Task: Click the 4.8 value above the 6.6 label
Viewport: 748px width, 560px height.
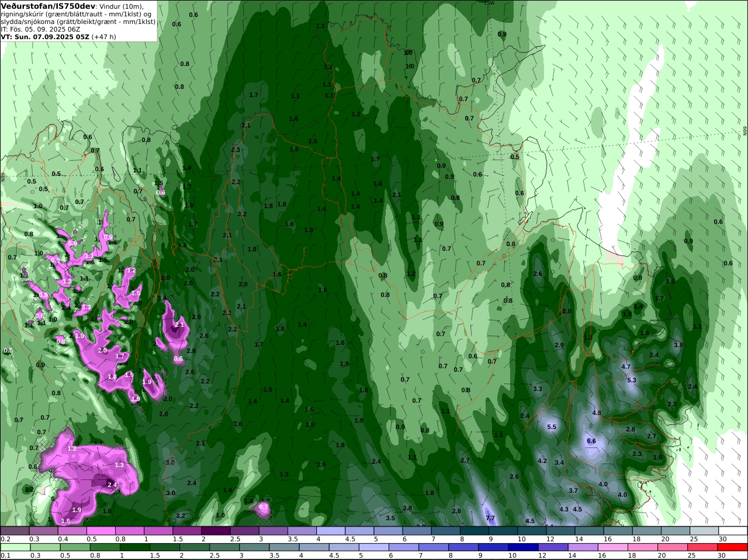Action: pyautogui.click(x=597, y=413)
